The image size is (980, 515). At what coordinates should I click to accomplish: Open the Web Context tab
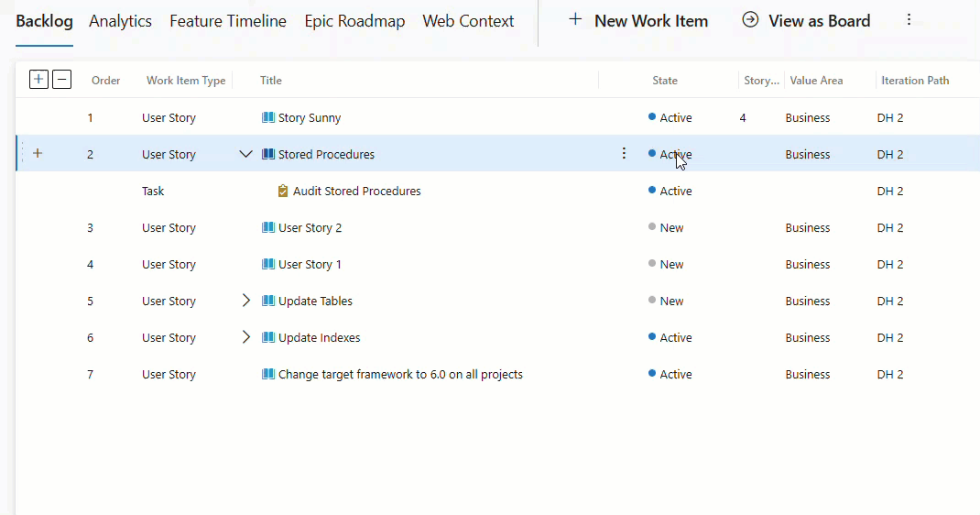[468, 21]
